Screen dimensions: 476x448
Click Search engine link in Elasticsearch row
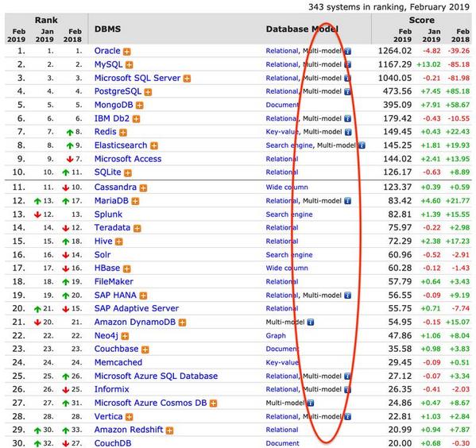289,145
